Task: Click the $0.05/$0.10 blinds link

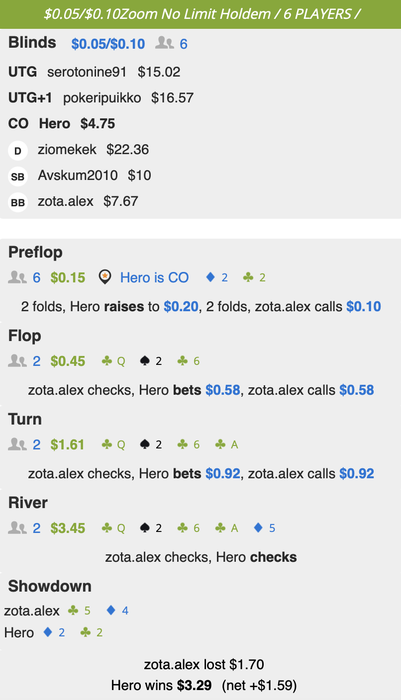Action: (x=108, y=44)
